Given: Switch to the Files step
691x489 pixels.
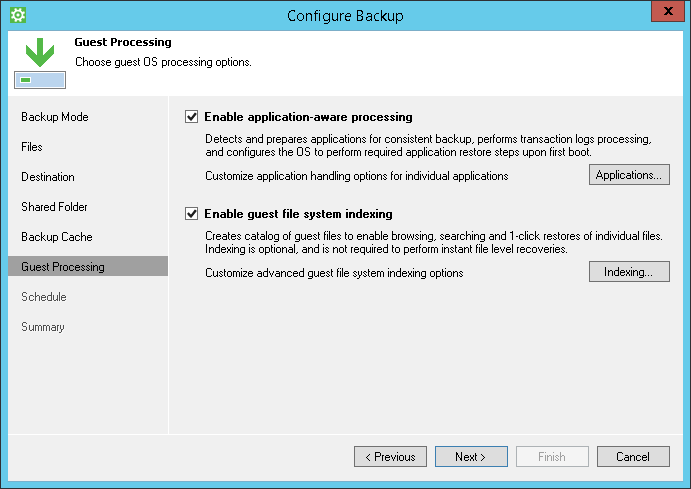Looking at the screenshot, I should click(x=32, y=147).
